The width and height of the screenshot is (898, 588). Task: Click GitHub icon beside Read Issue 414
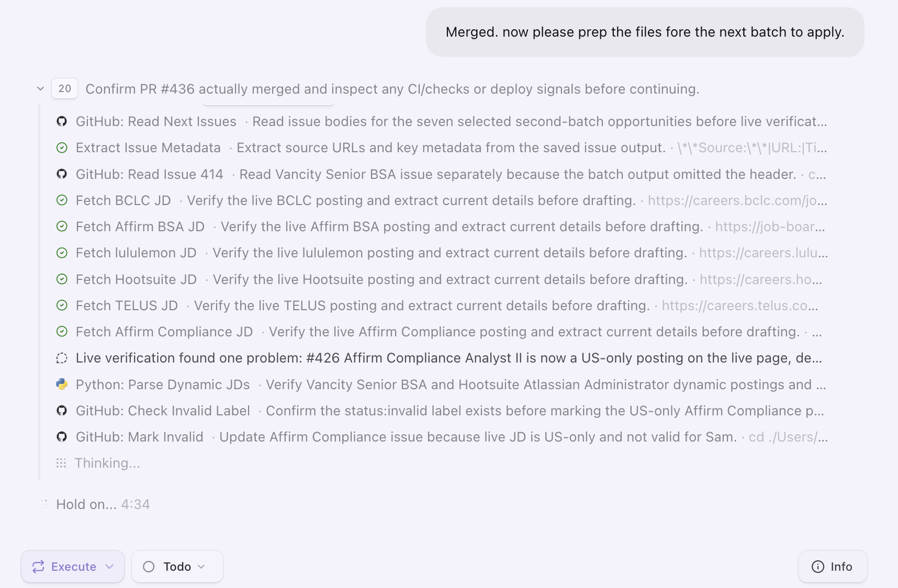(x=62, y=174)
